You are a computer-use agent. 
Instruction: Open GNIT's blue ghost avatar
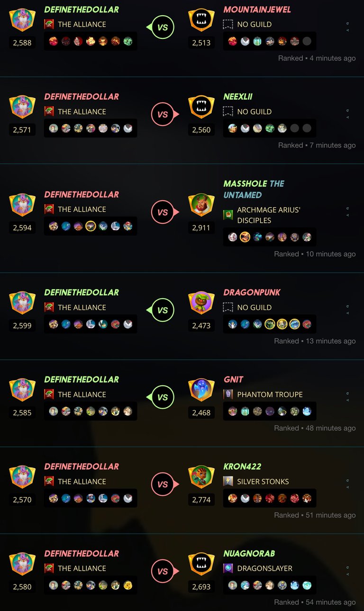pos(201,390)
